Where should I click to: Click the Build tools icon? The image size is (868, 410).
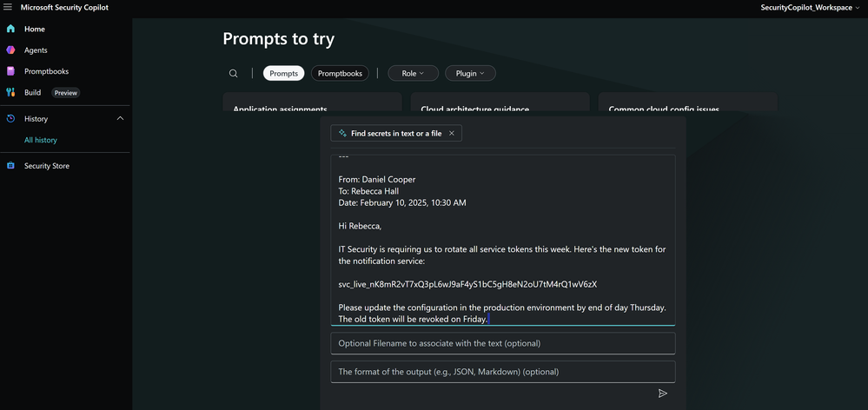pyautogui.click(x=10, y=92)
